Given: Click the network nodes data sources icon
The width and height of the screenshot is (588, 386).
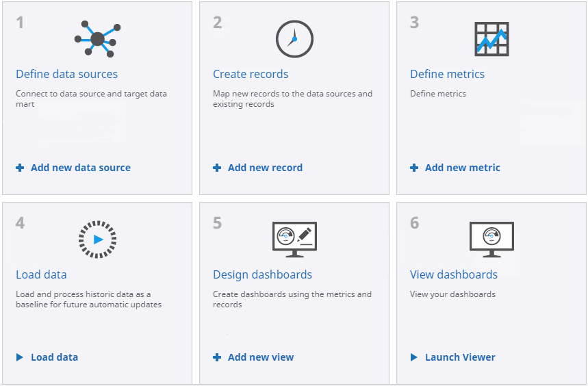Looking at the screenshot, I should pos(97,39).
